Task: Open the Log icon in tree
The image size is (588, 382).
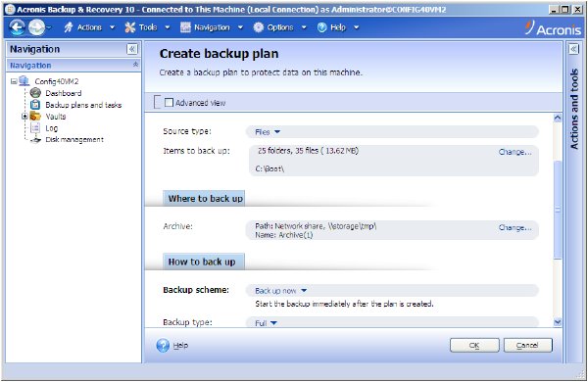Action: tap(35, 128)
